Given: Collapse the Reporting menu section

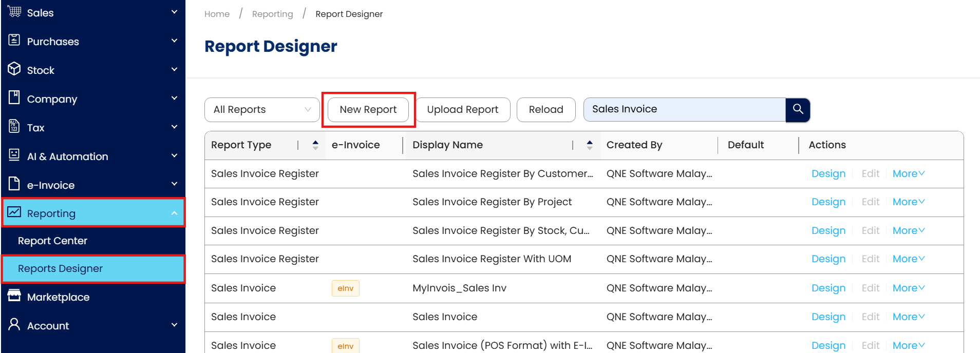Looking at the screenshot, I should click(174, 213).
